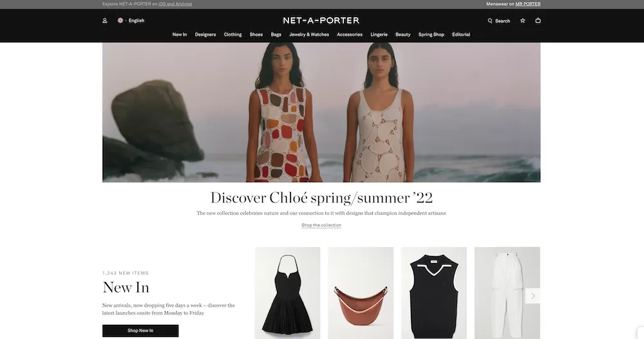Follow the Shop the collection link

(x=321, y=225)
